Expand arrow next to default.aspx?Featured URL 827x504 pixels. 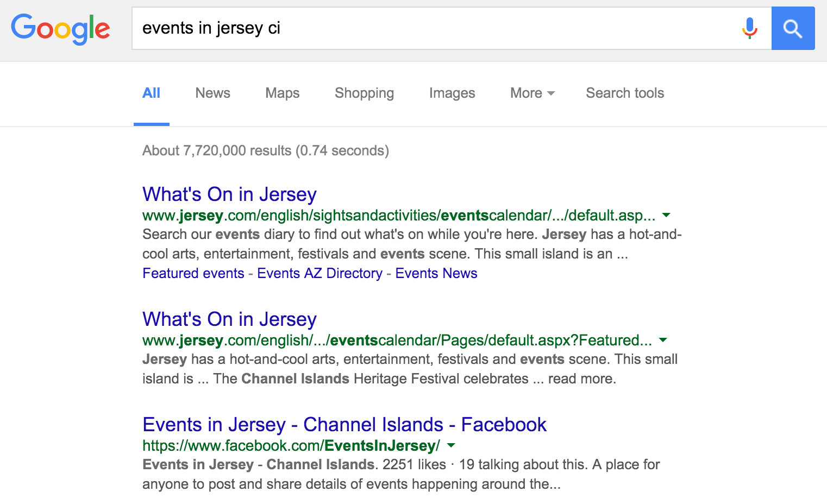pos(663,340)
